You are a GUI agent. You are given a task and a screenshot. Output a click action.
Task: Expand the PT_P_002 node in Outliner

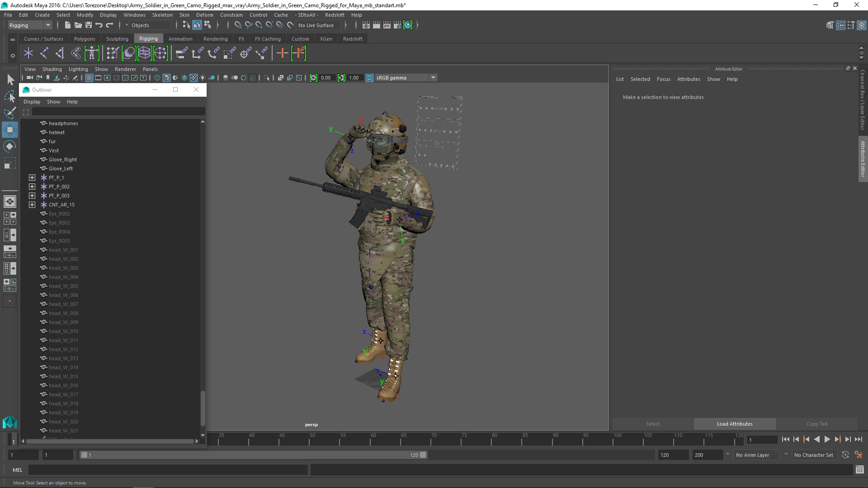point(32,187)
